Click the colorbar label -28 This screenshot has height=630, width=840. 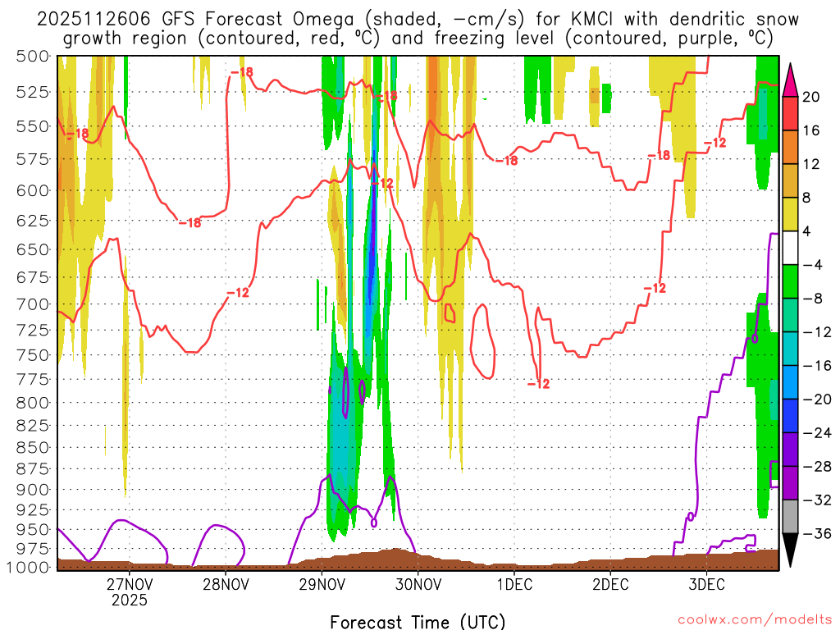click(x=817, y=467)
